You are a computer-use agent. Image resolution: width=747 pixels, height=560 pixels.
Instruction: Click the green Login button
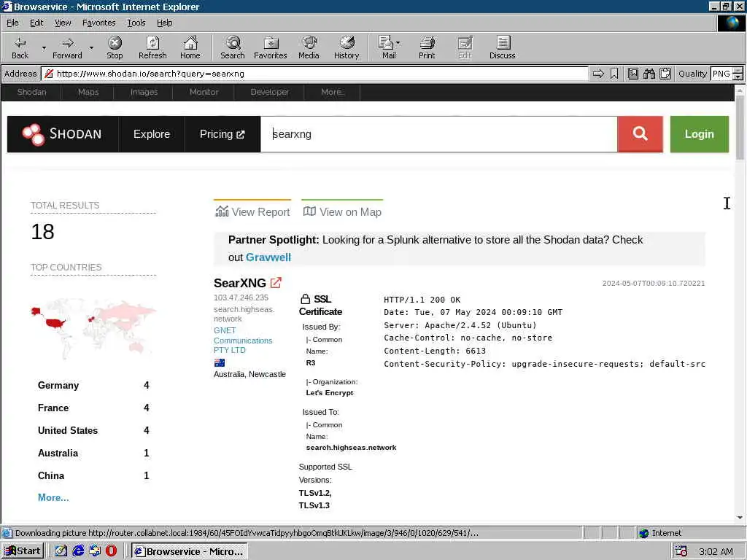pos(699,134)
